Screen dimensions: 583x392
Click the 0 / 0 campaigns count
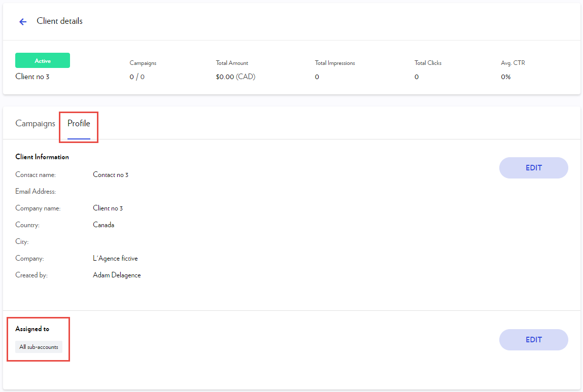tap(137, 77)
